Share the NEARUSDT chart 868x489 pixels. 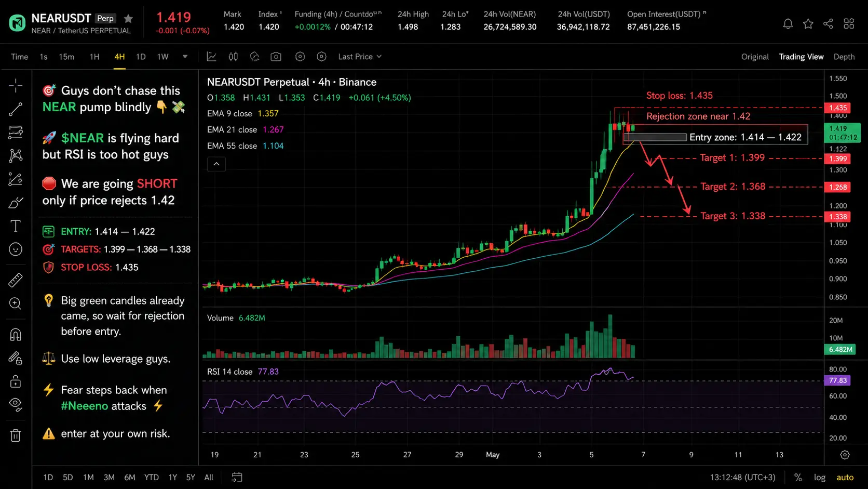click(829, 23)
